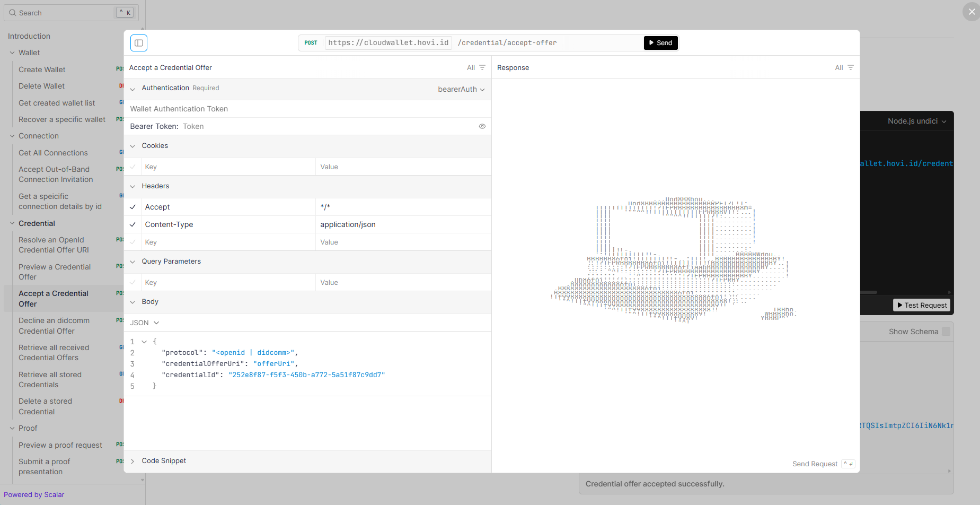
Task: Collapse the Query Parameters section
Action: coord(133,262)
